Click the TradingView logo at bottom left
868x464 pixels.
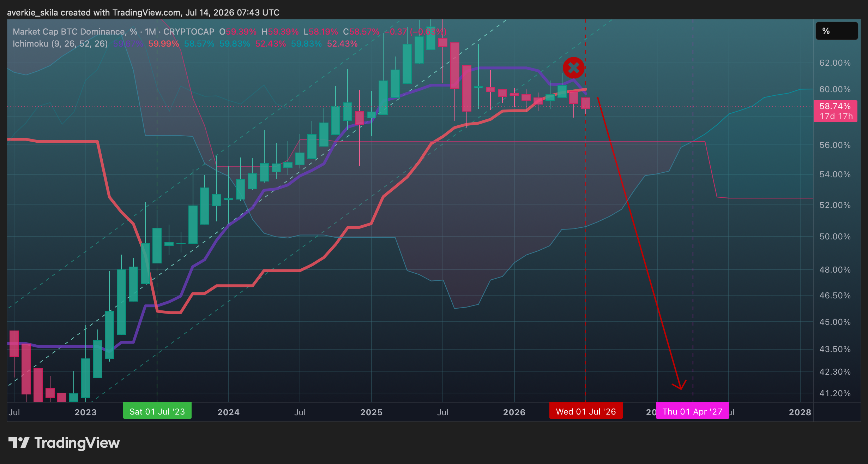[x=64, y=443]
